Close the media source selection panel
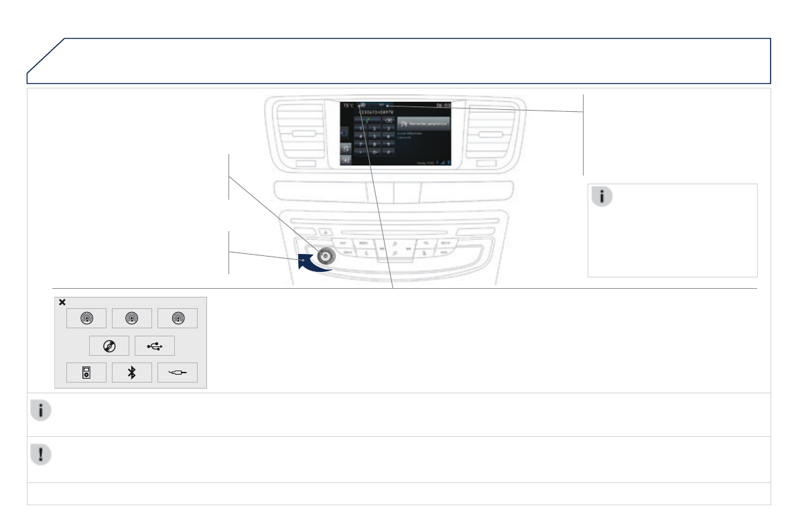The width and height of the screenshot is (798, 532). [x=62, y=302]
